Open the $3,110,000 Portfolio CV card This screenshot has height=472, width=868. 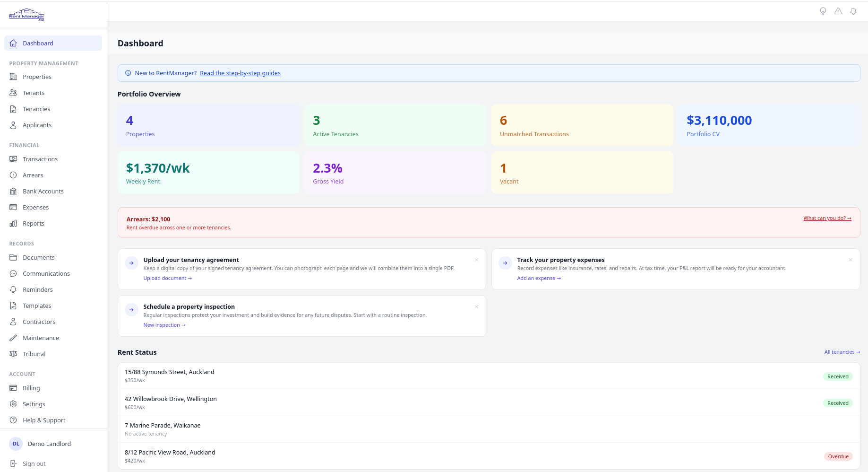tap(769, 125)
